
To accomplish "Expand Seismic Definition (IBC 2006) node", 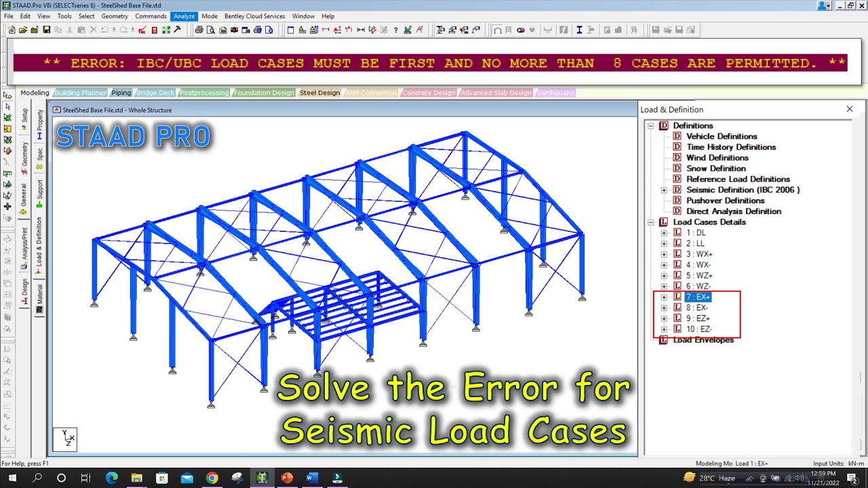I will (664, 190).
